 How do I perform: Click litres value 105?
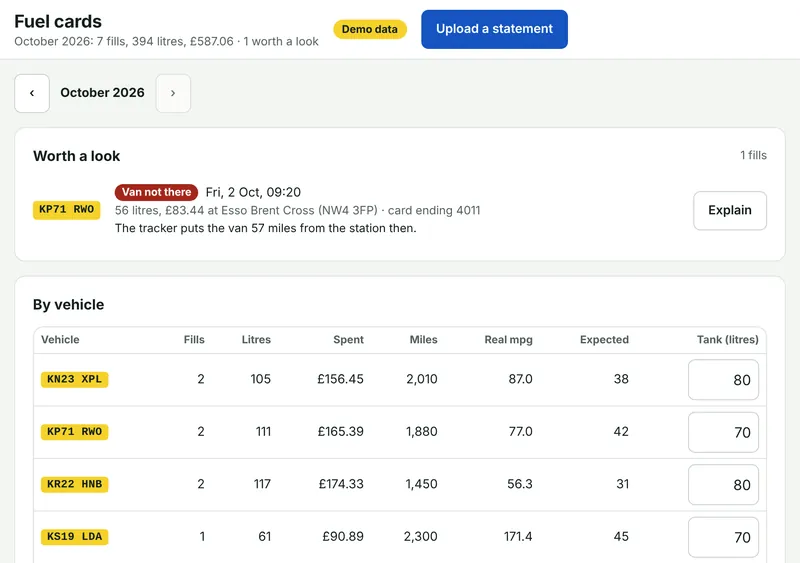(260, 379)
